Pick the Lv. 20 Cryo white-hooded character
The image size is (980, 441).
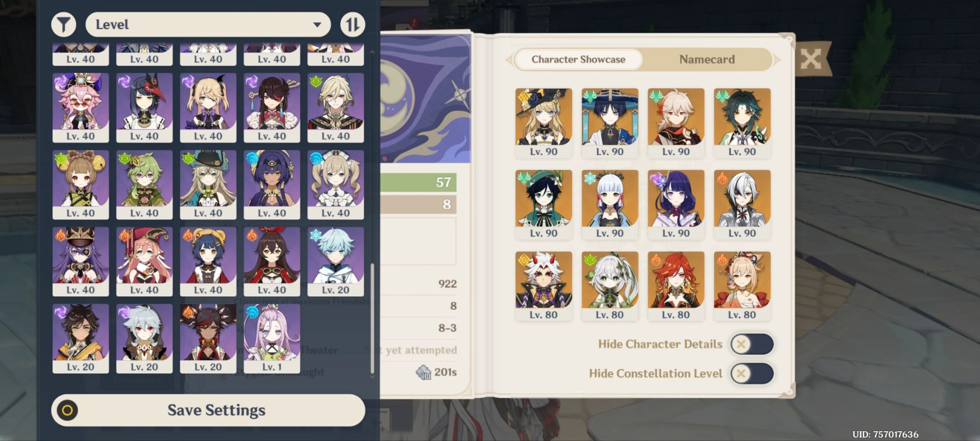(x=335, y=261)
